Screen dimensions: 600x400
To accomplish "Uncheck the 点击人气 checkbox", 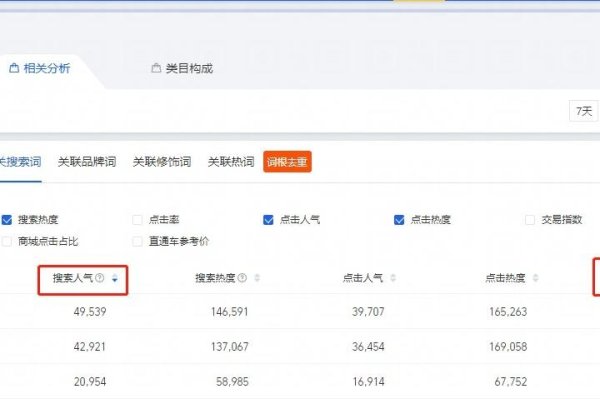I will [268, 220].
